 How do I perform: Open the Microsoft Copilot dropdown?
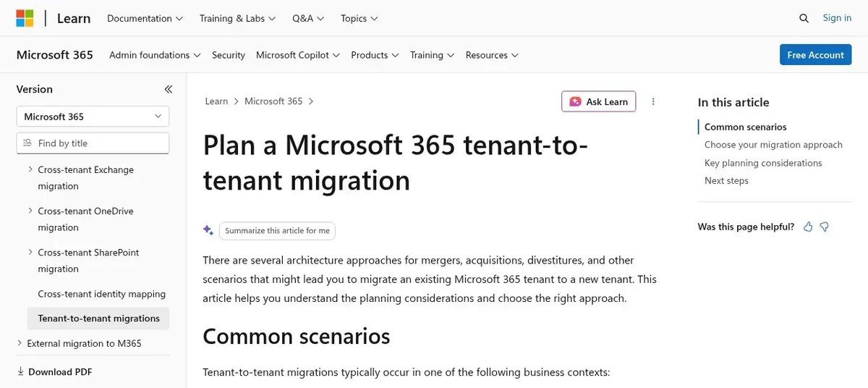tap(298, 55)
